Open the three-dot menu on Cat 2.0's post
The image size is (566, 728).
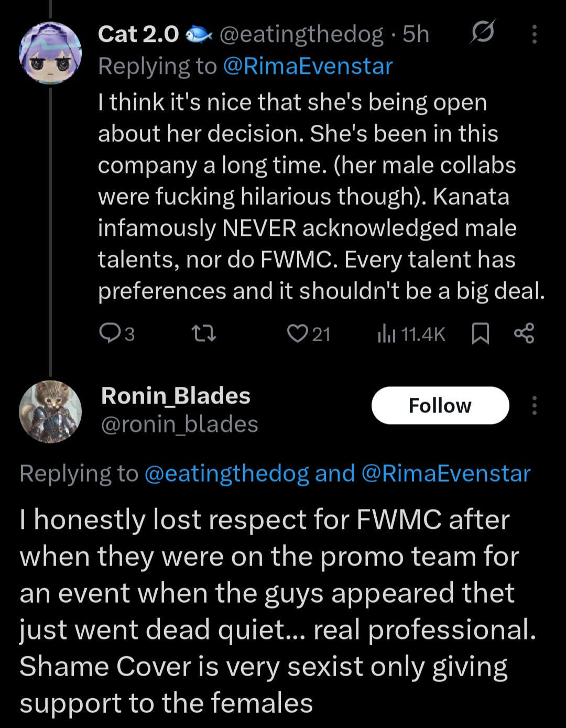click(x=534, y=35)
